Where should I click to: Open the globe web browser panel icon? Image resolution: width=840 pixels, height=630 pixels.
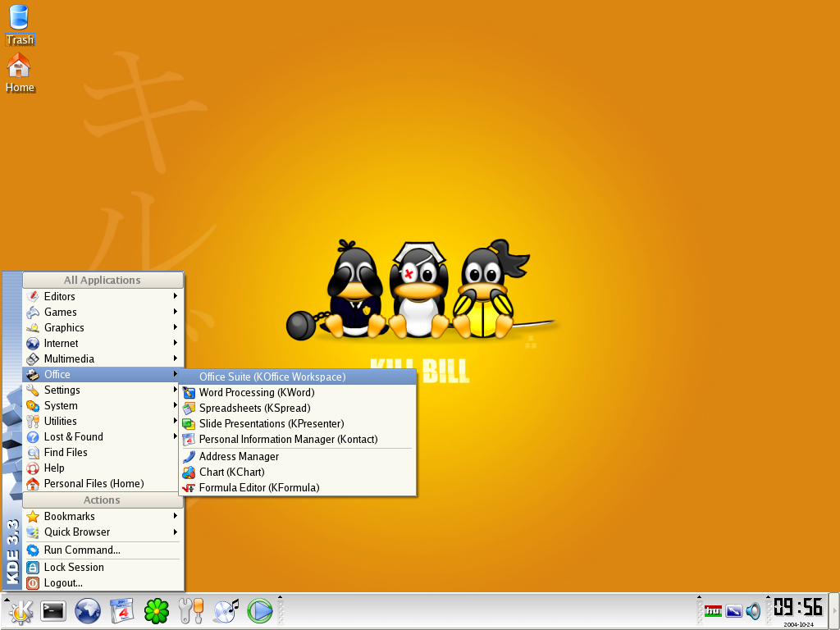pyautogui.click(x=87, y=611)
